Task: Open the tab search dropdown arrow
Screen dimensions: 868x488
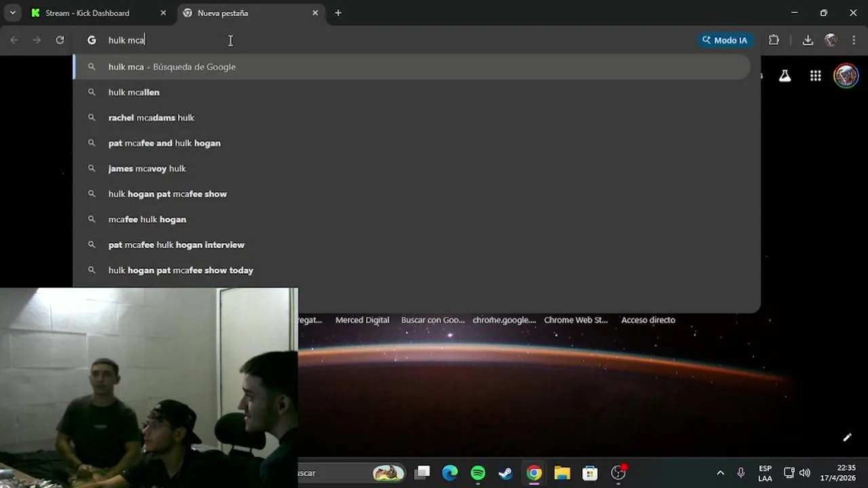Action: coord(12,13)
